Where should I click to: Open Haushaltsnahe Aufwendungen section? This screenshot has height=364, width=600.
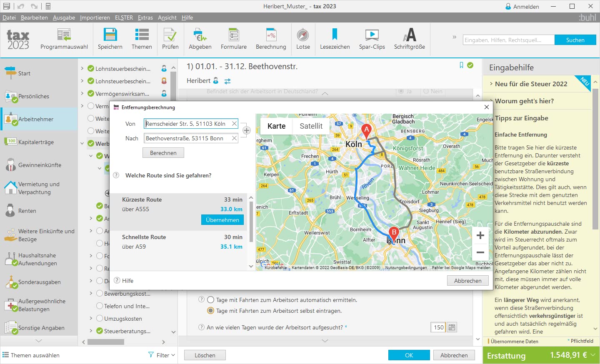(39, 259)
